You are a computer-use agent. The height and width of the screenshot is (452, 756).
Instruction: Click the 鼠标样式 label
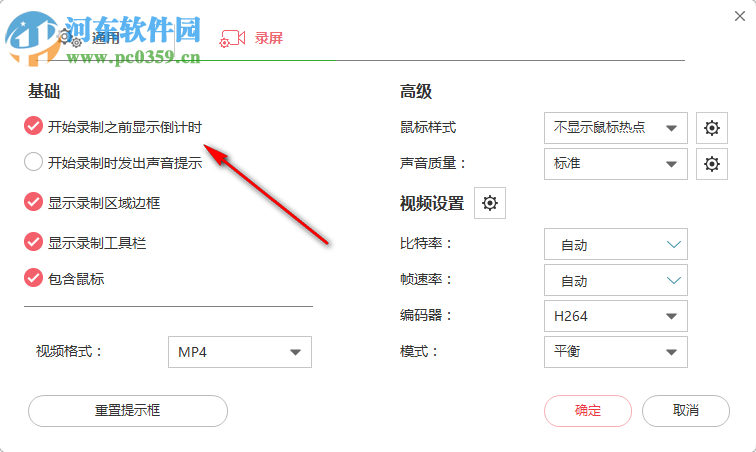pyautogui.click(x=428, y=127)
